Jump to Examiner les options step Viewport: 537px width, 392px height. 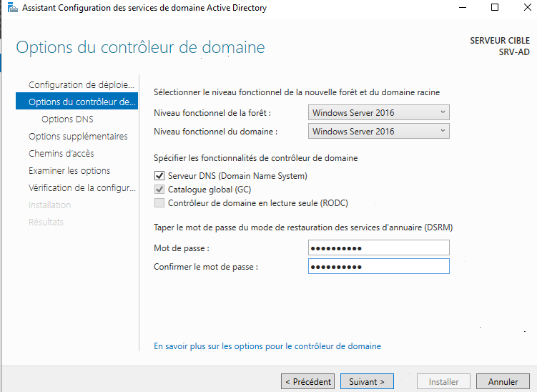(x=69, y=171)
